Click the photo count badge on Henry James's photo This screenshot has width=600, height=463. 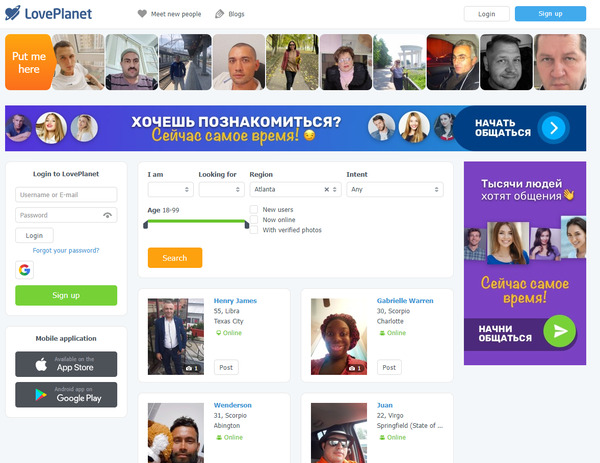pos(192,368)
